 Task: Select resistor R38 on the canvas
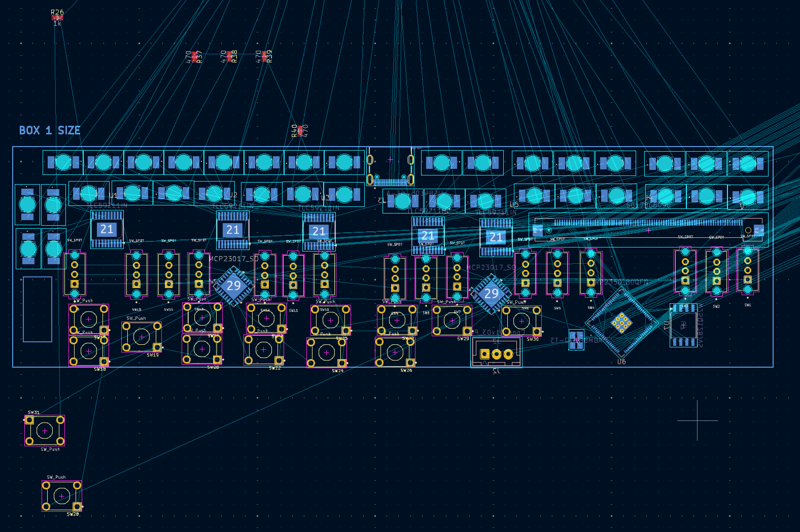[229, 56]
